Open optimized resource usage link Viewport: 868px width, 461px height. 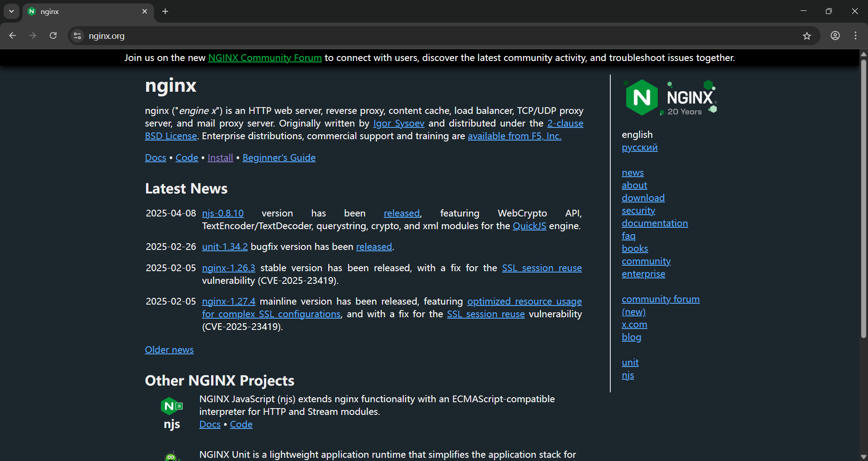coord(524,301)
